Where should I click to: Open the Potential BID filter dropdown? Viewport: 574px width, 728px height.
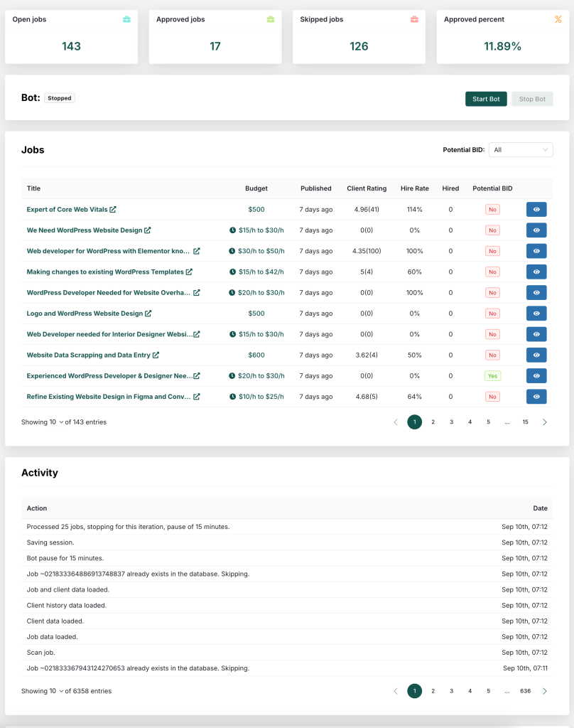[x=521, y=149]
